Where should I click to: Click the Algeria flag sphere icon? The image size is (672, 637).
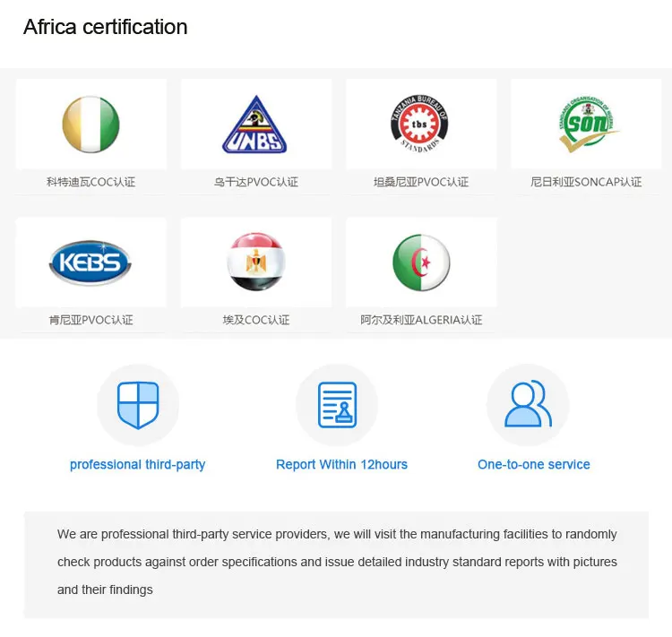(421, 263)
